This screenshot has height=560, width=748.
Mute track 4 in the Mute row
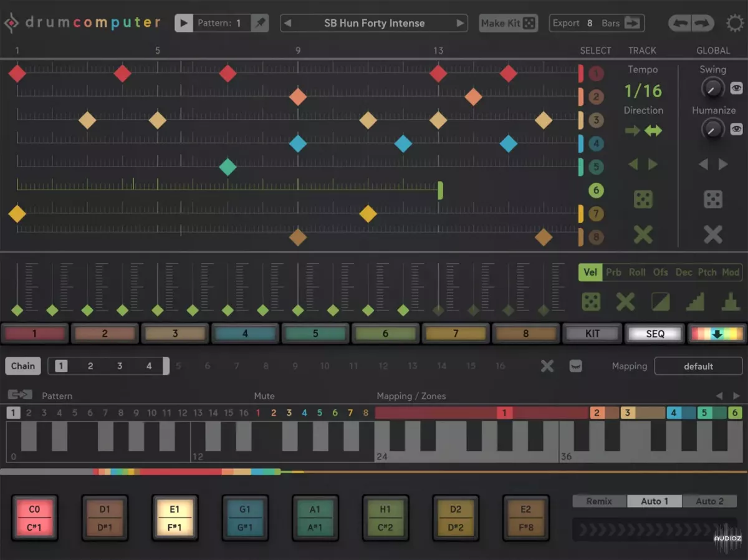point(304,413)
